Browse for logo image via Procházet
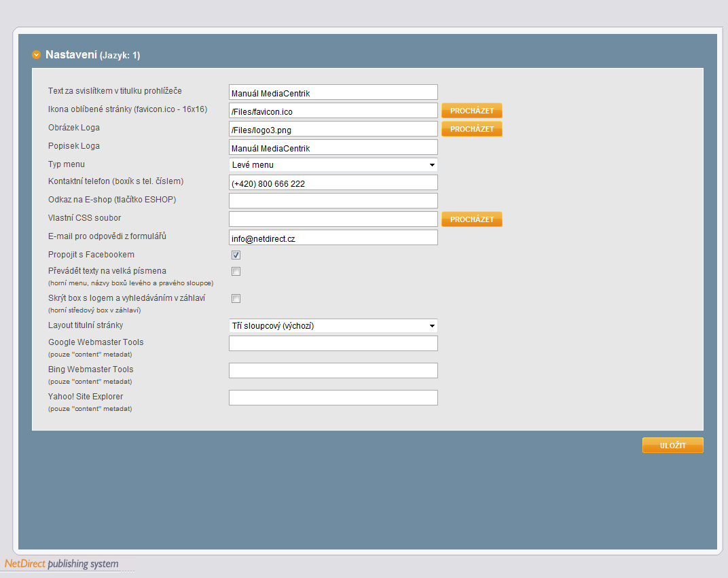 (472, 128)
